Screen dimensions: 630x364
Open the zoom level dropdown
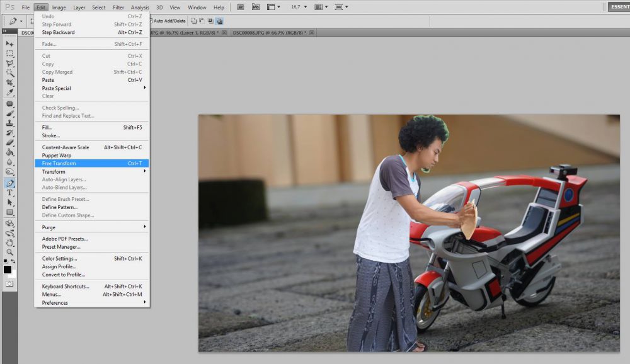pyautogui.click(x=302, y=6)
